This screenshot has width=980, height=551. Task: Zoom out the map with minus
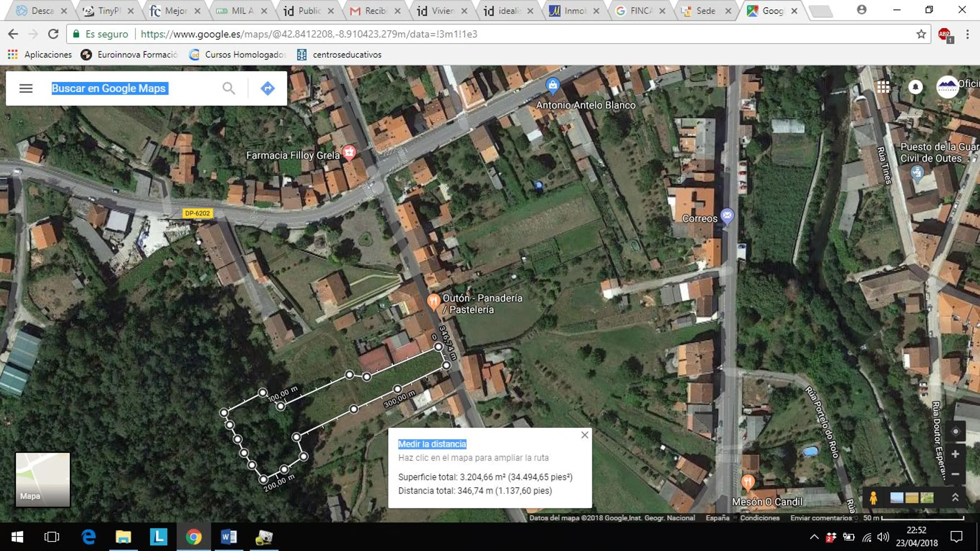click(x=955, y=474)
